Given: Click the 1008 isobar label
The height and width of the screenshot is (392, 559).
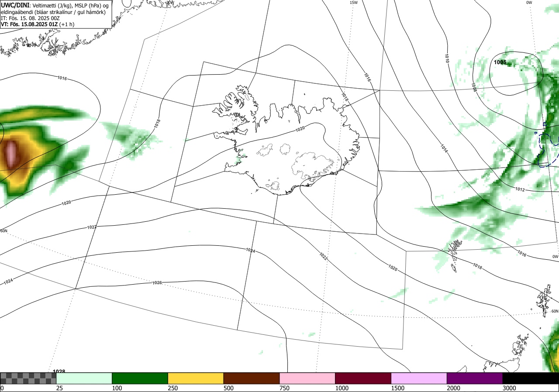Looking at the screenshot, I should pyautogui.click(x=474, y=87).
